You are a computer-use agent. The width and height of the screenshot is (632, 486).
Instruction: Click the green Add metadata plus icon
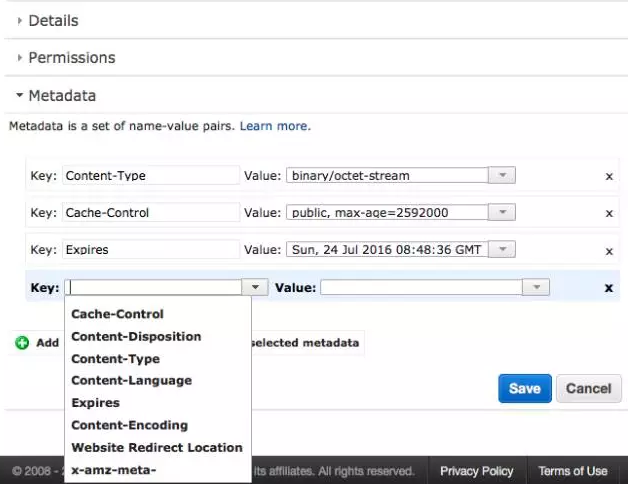(x=22, y=343)
